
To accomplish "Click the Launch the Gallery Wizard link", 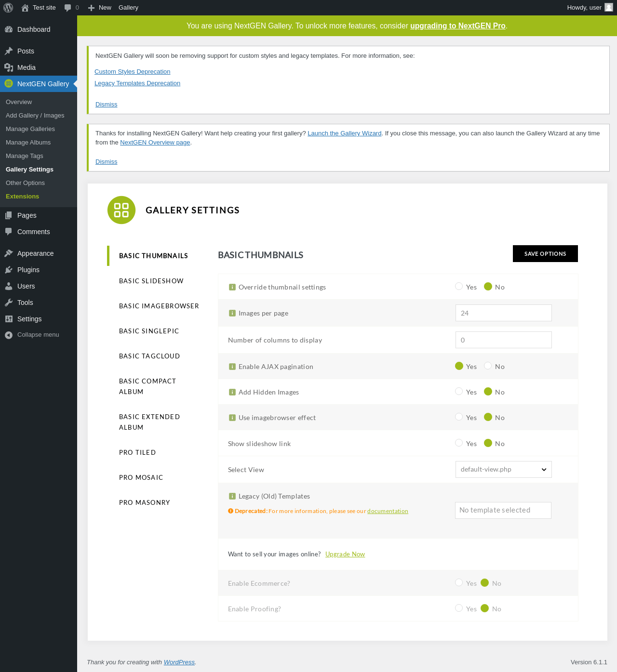I will click(344, 133).
